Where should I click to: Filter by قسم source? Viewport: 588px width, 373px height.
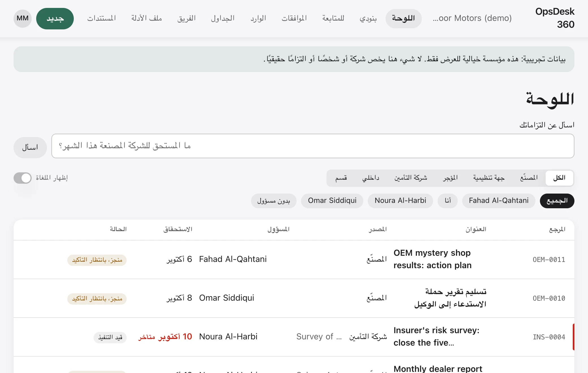pos(341,178)
